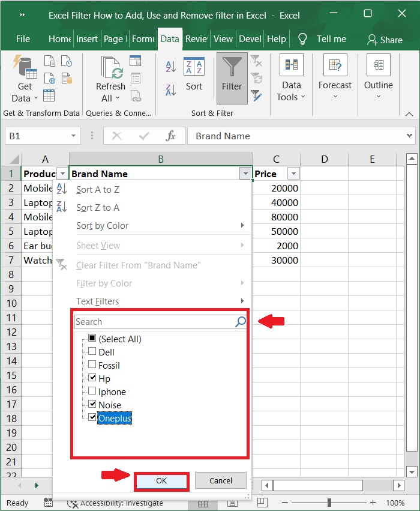The width and height of the screenshot is (420, 511).
Task: Uncheck the Noise checkbox
Action: [x=92, y=404]
